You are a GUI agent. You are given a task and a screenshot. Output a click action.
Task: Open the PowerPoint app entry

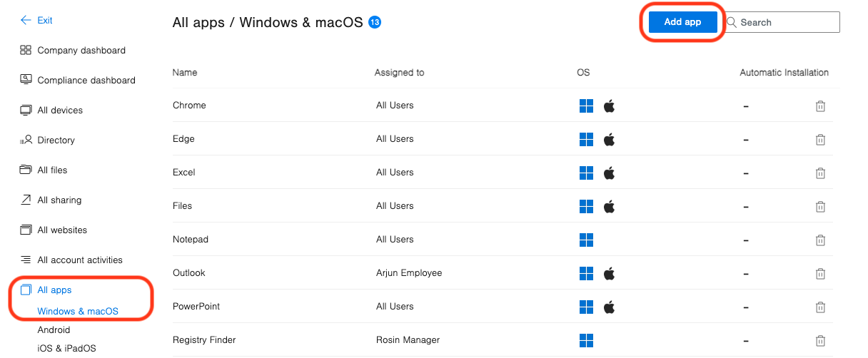coord(196,307)
